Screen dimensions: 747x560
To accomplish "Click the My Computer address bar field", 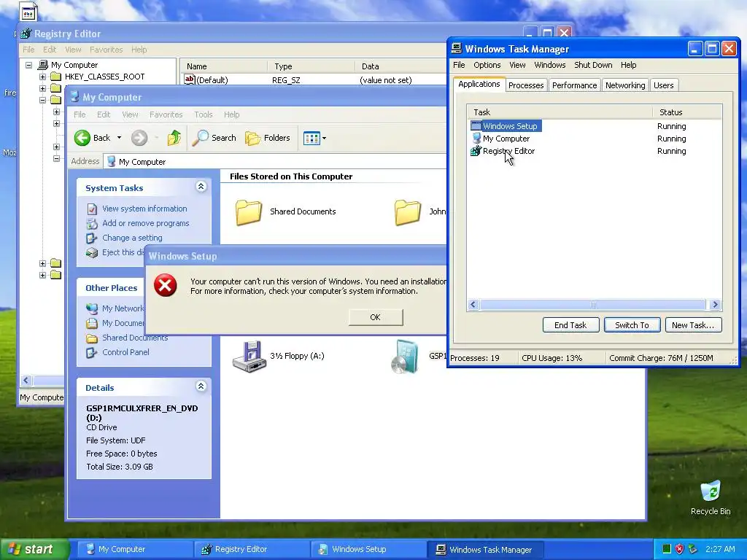I will [x=276, y=161].
